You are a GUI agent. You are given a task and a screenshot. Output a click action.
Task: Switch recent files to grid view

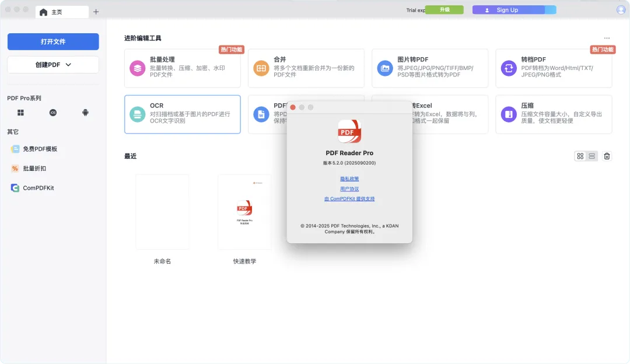point(580,156)
